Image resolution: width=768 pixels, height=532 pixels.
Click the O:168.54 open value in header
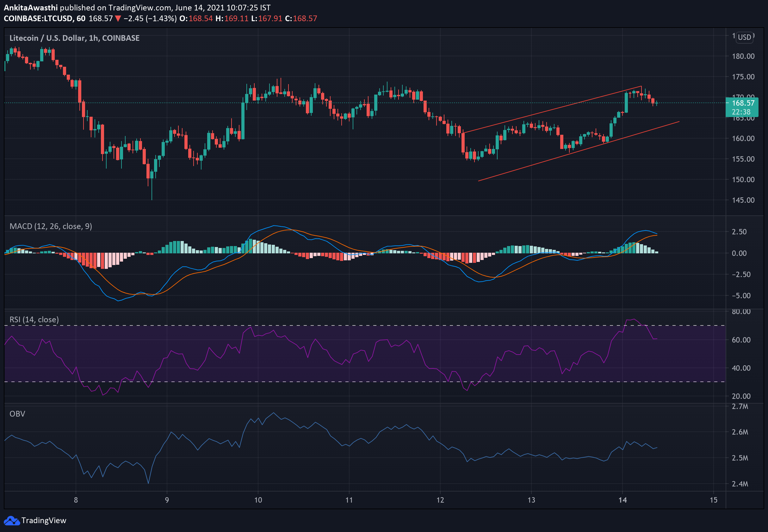coord(196,18)
